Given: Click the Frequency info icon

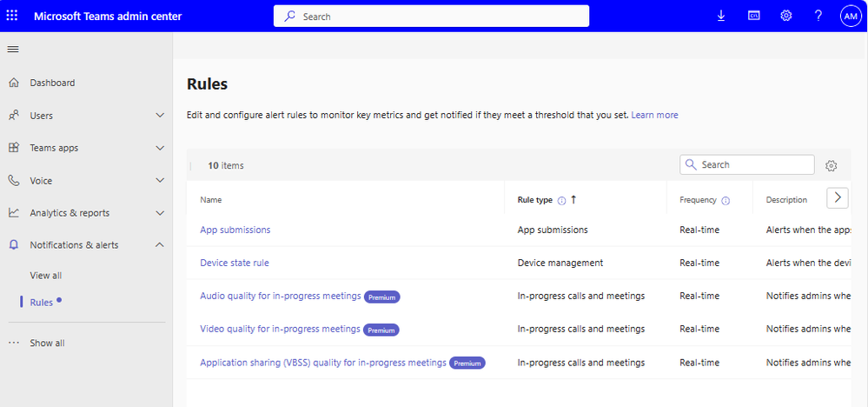Looking at the screenshot, I should pyautogui.click(x=726, y=200).
